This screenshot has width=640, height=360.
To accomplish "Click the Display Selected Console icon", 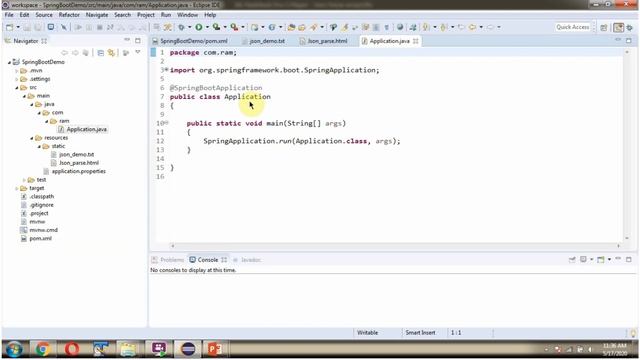I will tap(584, 260).
